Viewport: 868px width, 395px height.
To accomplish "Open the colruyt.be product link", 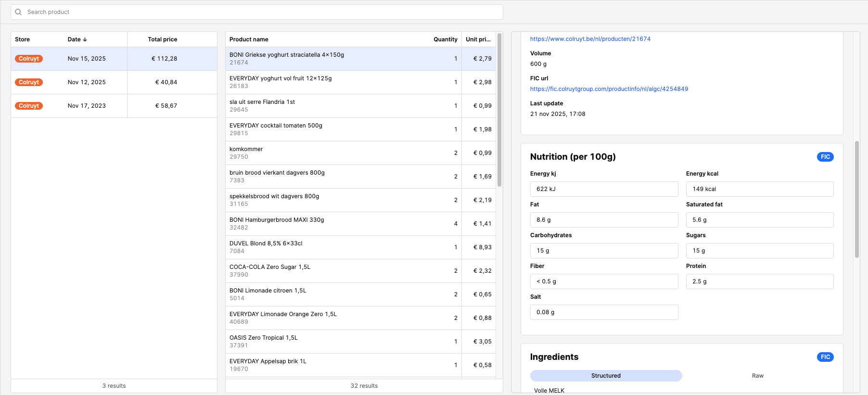I will [590, 39].
